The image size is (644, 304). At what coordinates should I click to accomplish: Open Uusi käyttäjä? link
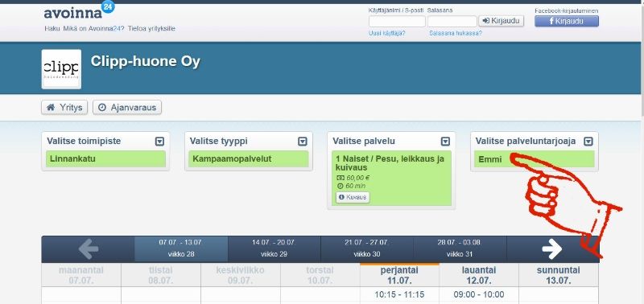pyautogui.click(x=387, y=33)
